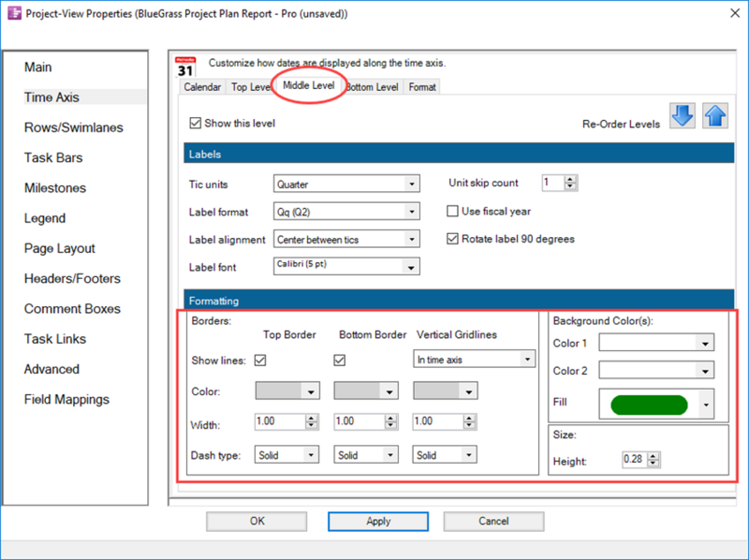Viewport: 749px width, 560px height.
Task: Open Bottom Border dash type dropdown
Action: click(366, 455)
